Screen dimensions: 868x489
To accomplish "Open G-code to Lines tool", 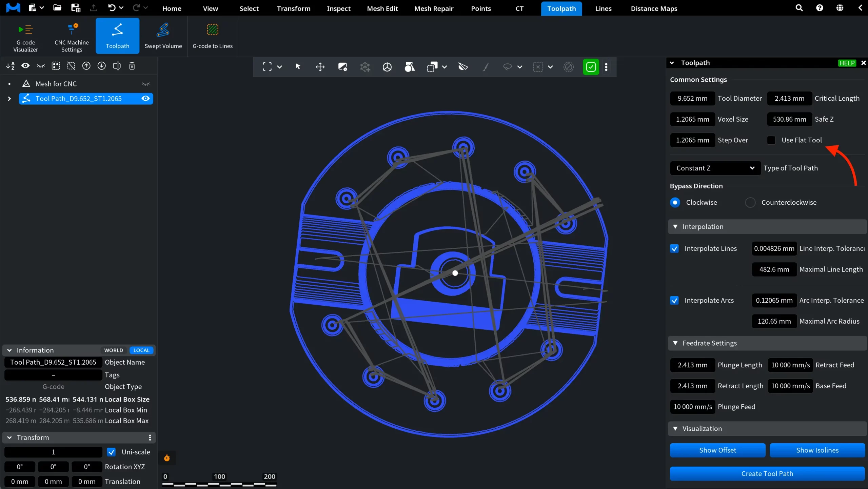I will (x=213, y=36).
